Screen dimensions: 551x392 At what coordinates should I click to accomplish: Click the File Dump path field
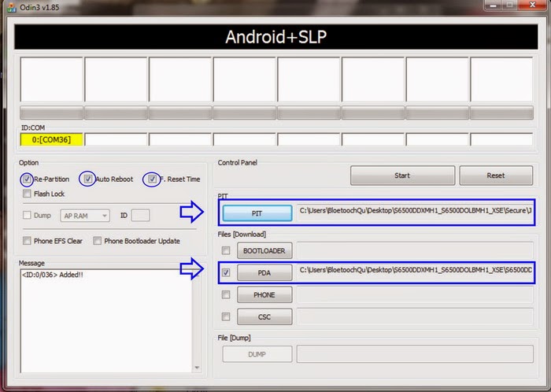pos(415,354)
